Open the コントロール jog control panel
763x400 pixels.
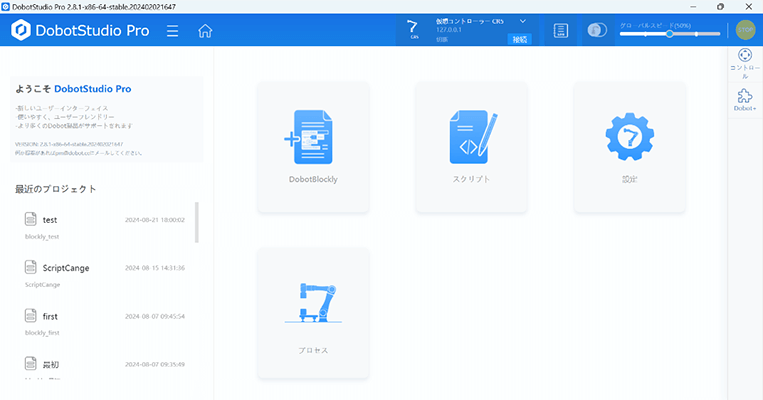744,63
